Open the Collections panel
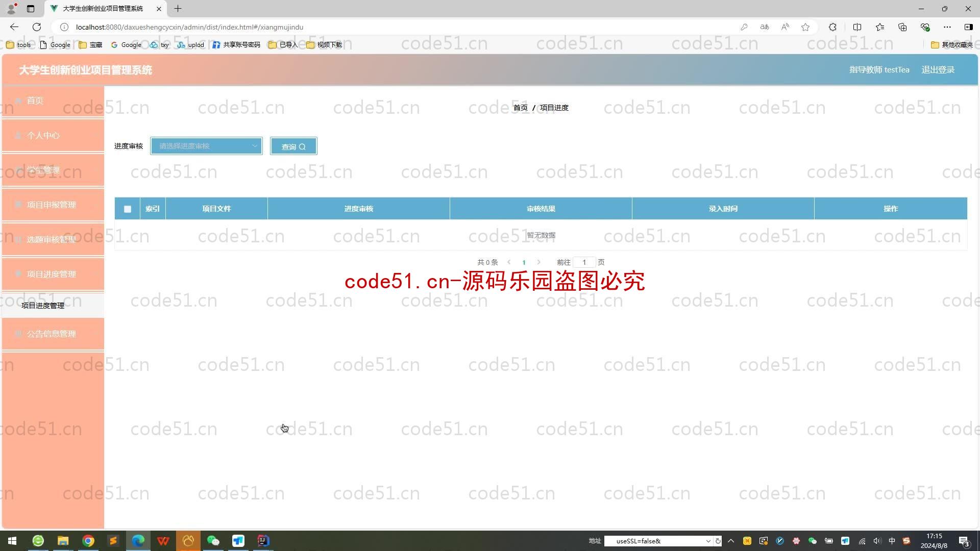This screenshot has width=980, height=551. click(x=902, y=27)
